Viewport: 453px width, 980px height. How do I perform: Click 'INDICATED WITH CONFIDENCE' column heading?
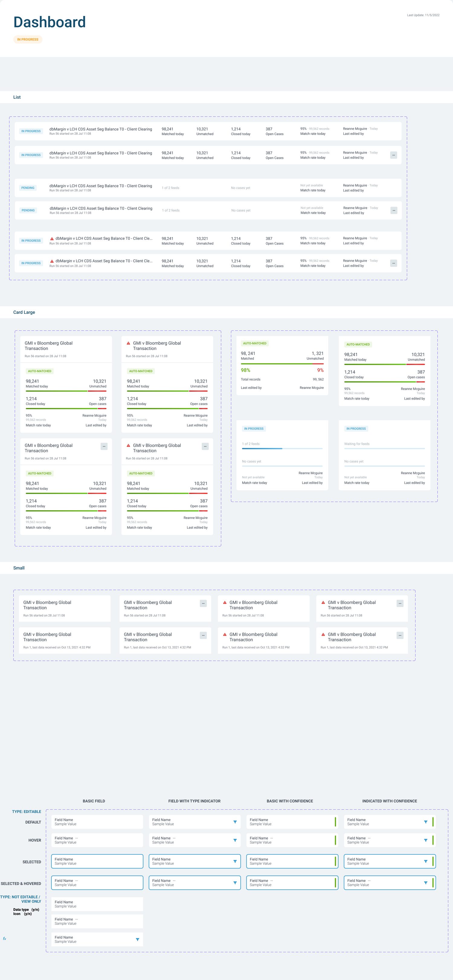tap(390, 801)
